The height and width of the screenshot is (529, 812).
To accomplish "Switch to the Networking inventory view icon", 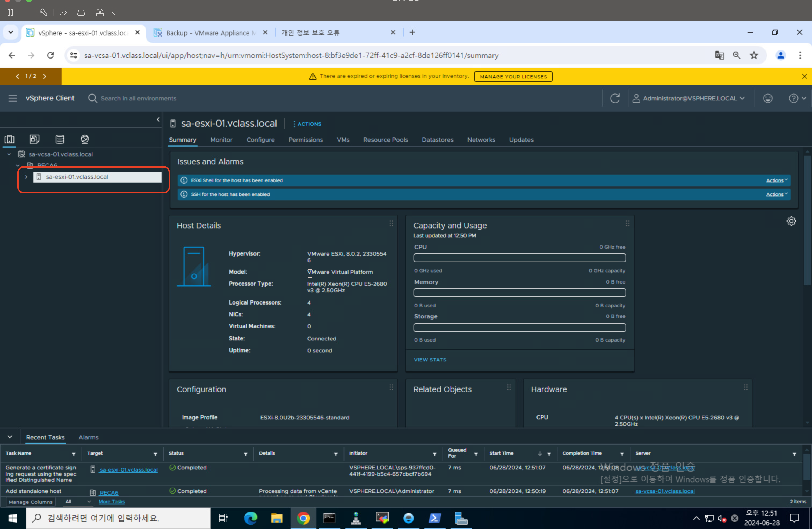I will coord(85,139).
